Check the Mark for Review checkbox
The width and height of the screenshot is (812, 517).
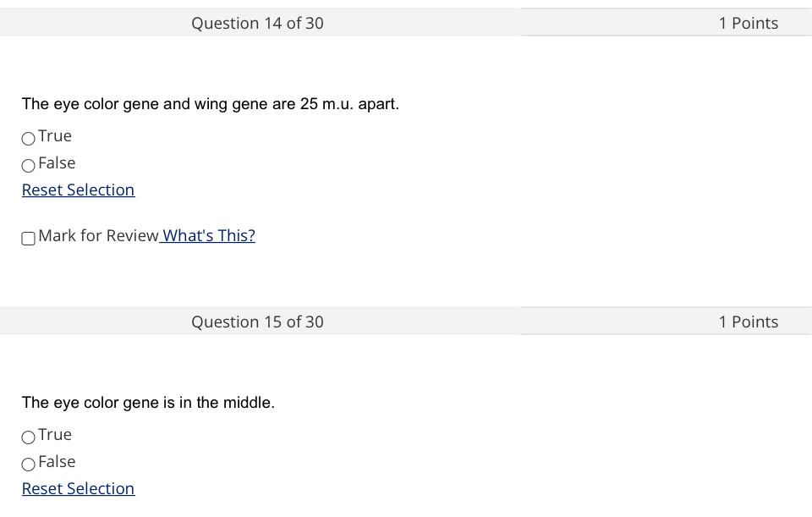point(28,239)
